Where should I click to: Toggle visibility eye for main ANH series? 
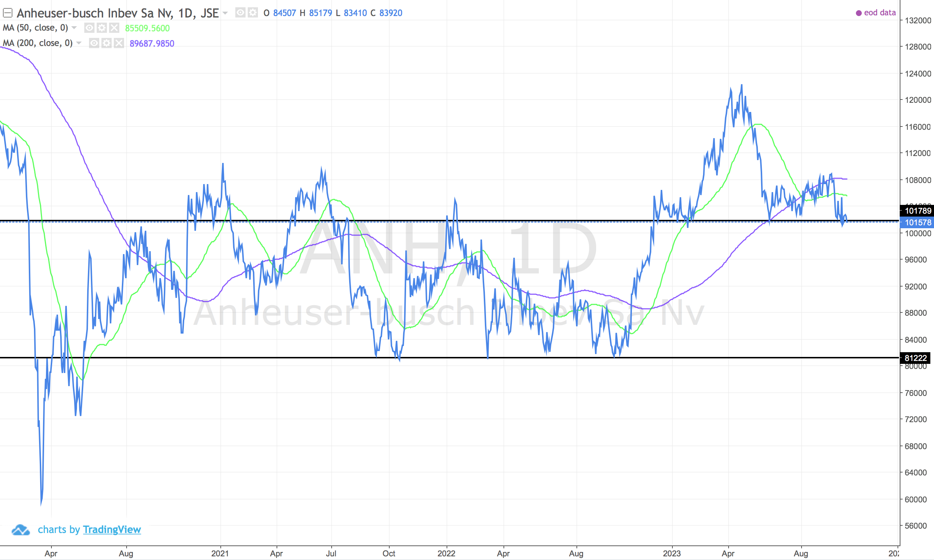(240, 13)
